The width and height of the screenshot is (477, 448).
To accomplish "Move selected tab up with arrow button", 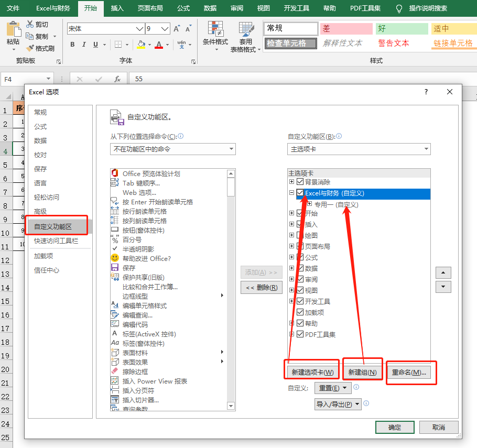I will [x=443, y=273].
